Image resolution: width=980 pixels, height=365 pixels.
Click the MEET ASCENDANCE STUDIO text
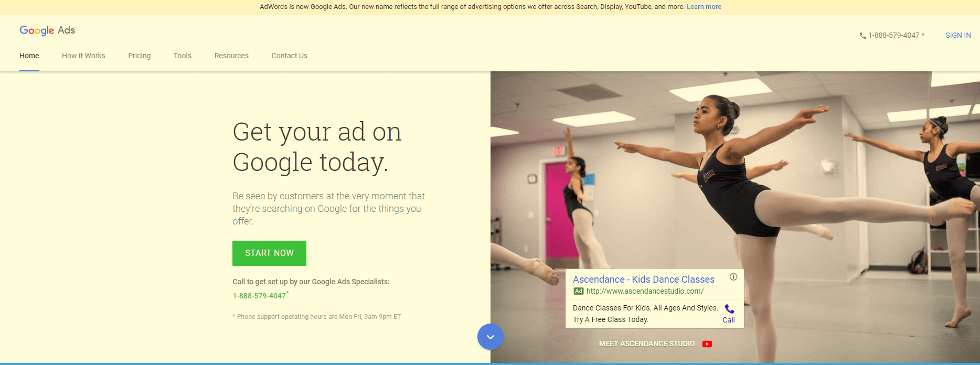click(x=647, y=344)
